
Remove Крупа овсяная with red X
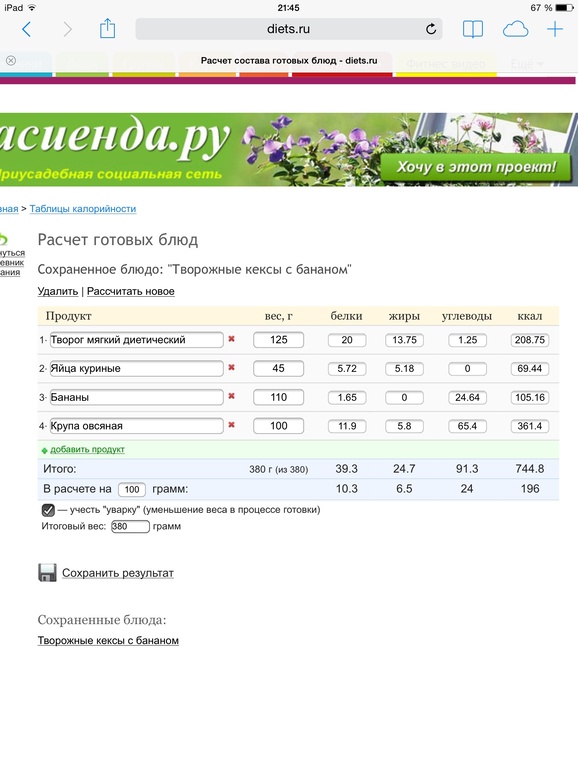pyautogui.click(x=231, y=425)
